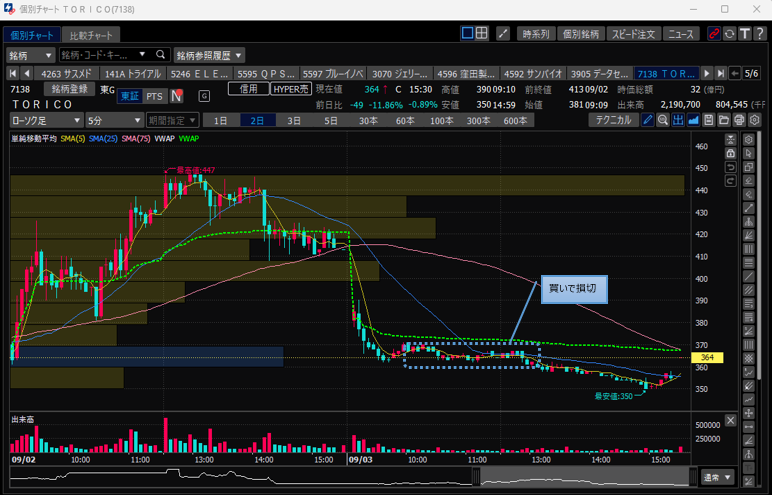
Task: Click the lock icon beside price axis
Action: click(x=731, y=153)
